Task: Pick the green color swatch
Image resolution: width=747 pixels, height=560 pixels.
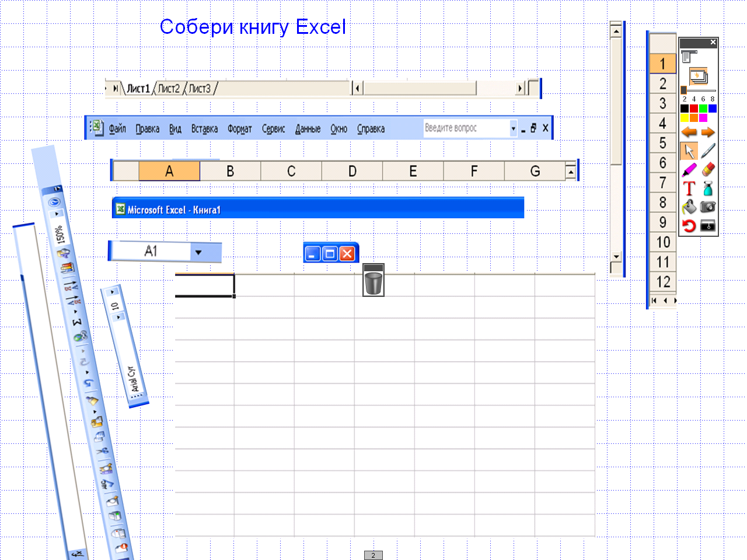Action: tap(703, 108)
